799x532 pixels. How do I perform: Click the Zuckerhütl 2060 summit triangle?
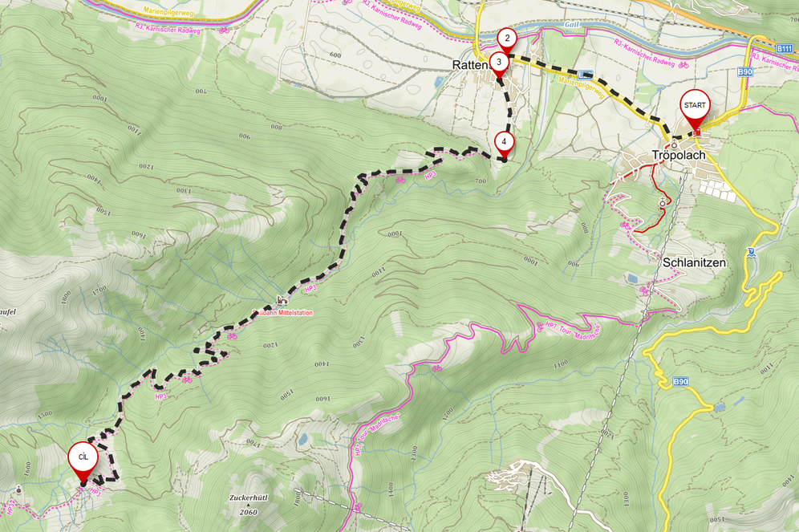(248, 505)
